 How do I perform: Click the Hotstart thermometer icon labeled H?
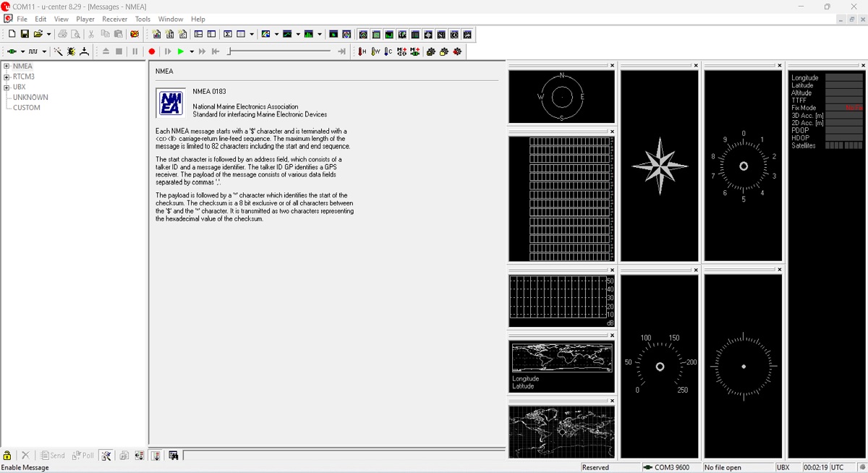362,51
